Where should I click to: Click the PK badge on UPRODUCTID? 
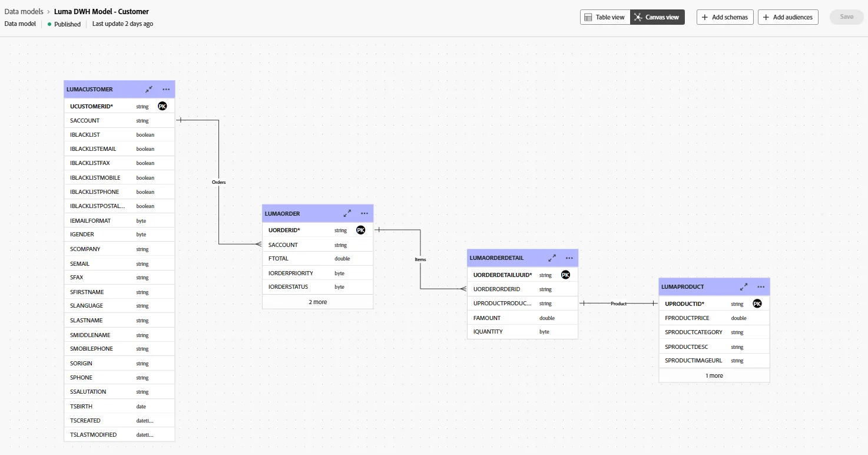pos(757,304)
